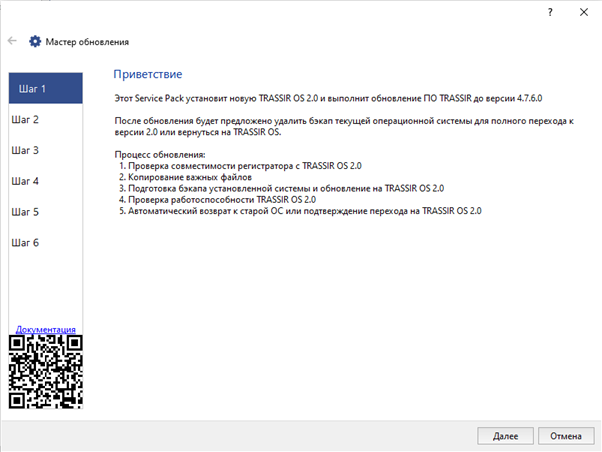
Task: Minimize the update wizard window
Action: tap(500, 10)
